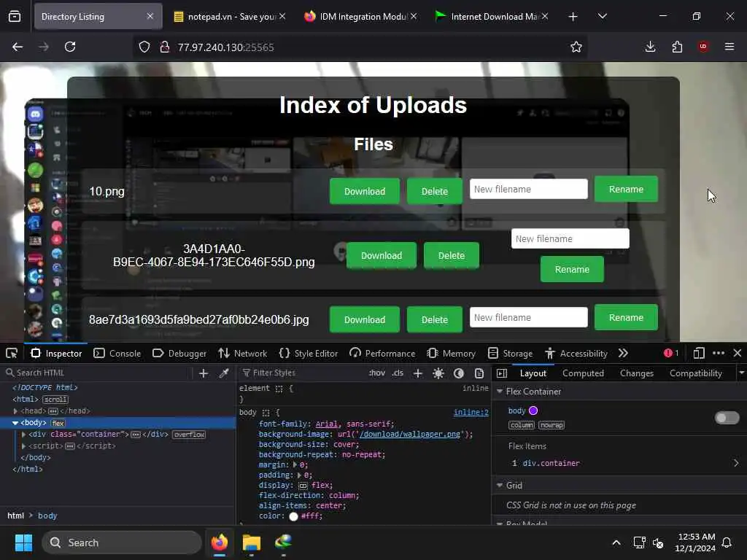Delete the 10.png file
The height and width of the screenshot is (560, 747).
tap(435, 192)
